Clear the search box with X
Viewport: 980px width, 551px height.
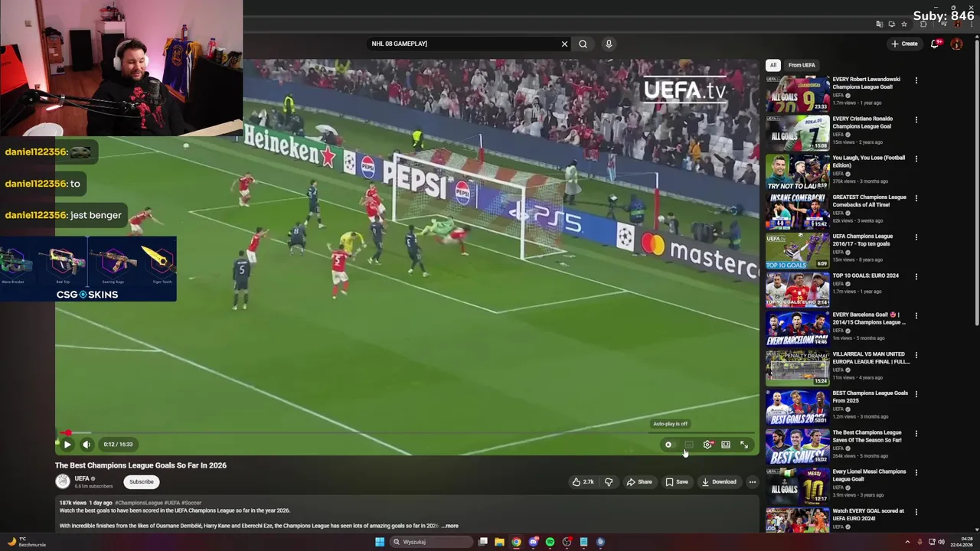pyautogui.click(x=565, y=44)
